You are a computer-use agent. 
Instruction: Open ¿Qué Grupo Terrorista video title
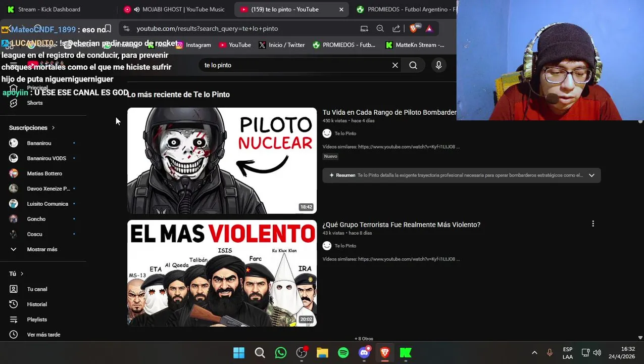(402, 224)
